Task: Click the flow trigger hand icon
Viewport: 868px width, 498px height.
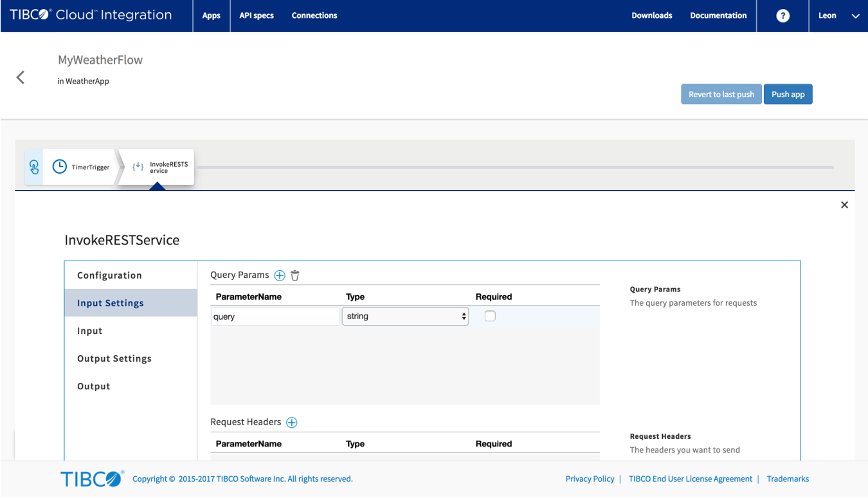Action: click(x=34, y=167)
